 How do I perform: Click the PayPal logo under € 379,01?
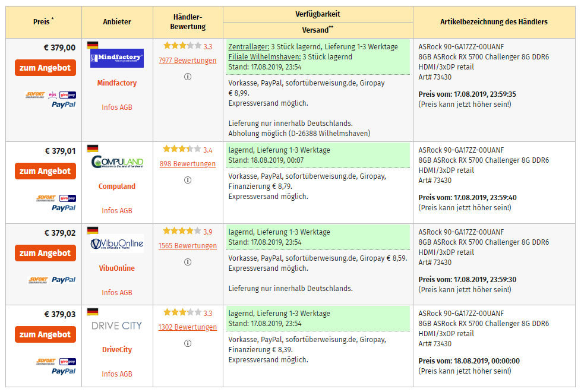pos(64,208)
